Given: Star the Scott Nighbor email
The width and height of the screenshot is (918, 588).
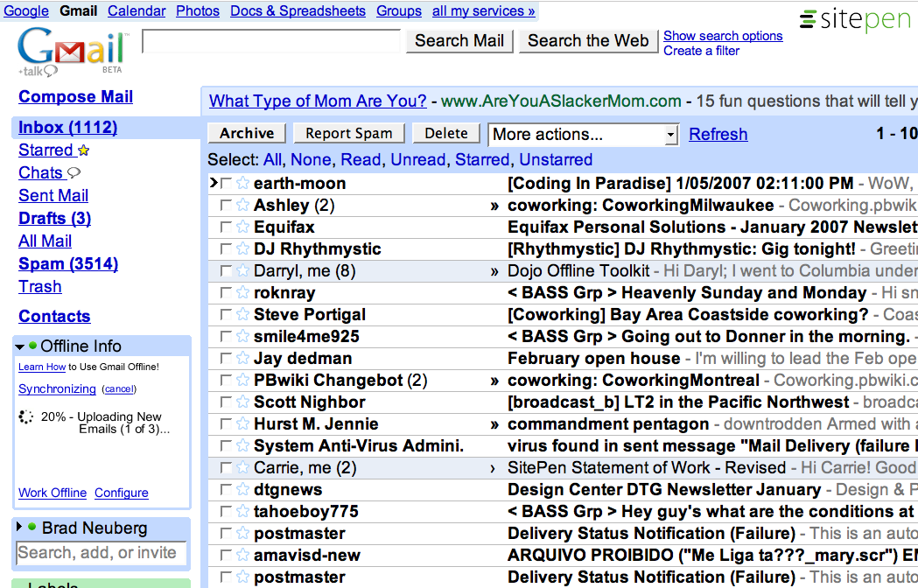Looking at the screenshot, I should 243,402.
